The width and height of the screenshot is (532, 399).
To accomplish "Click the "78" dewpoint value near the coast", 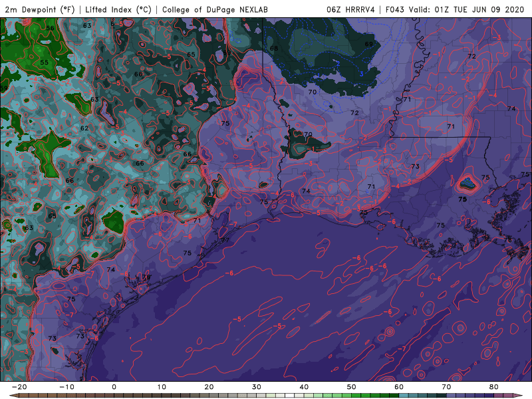I will 146,277.
